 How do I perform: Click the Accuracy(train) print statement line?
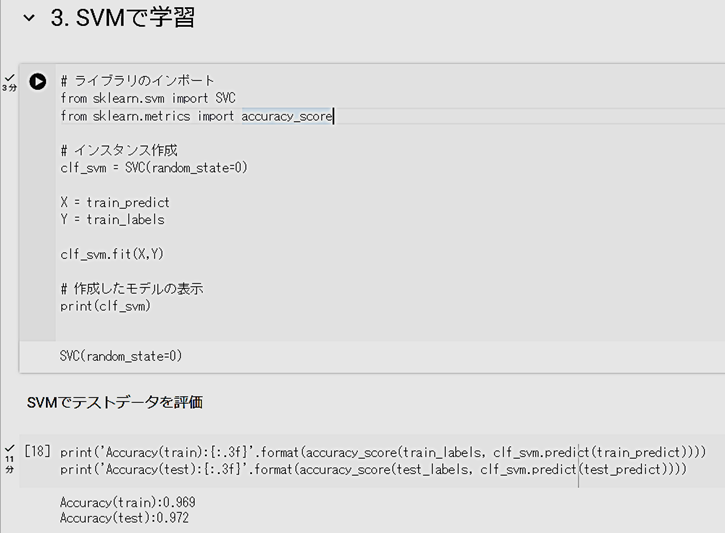click(x=382, y=451)
